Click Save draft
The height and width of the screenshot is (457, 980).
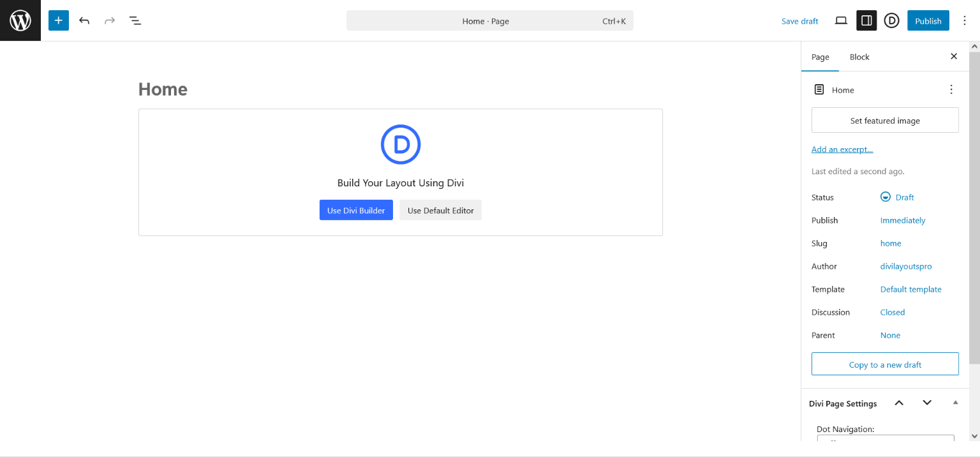pyautogui.click(x=800, y=21)
